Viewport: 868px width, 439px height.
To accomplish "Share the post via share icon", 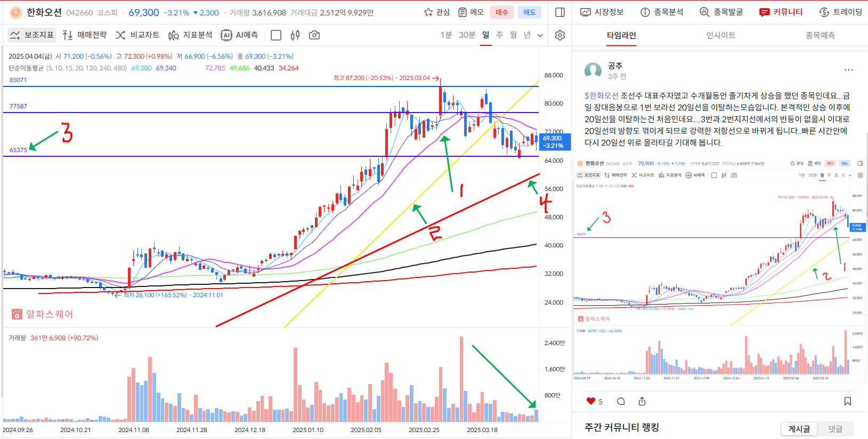I will pos(642,402).
